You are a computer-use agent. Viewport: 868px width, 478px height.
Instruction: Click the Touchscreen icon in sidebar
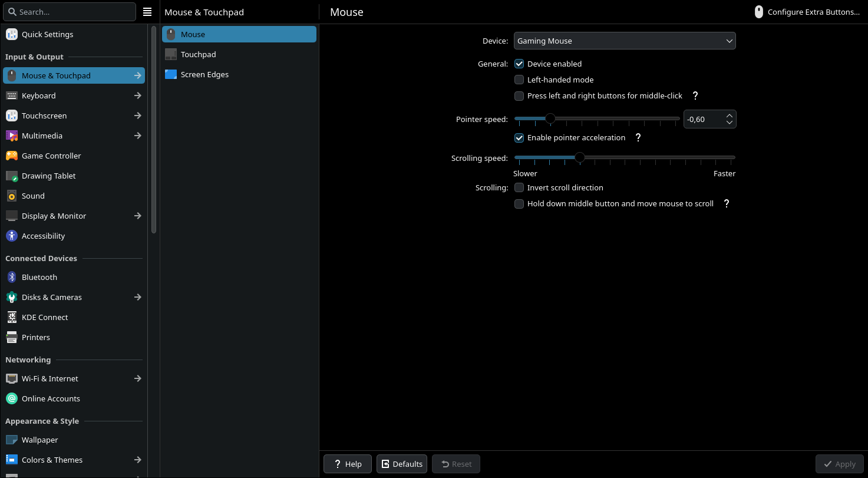[12, 116]
